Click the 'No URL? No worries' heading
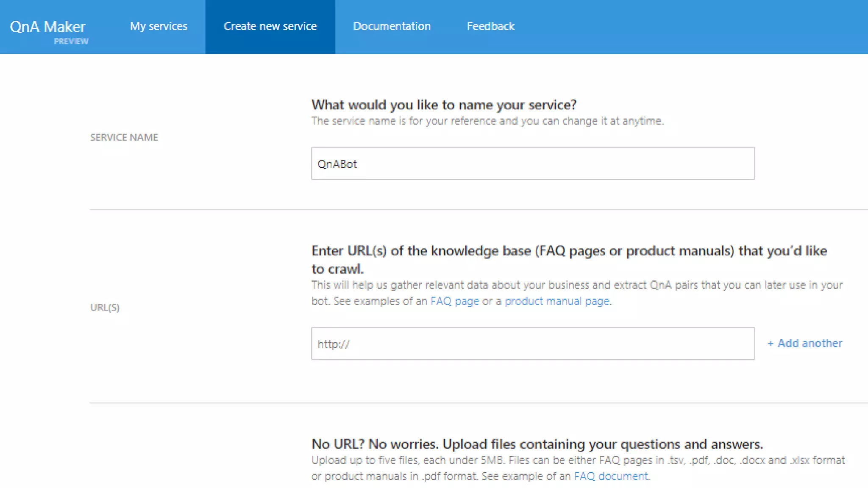Screen dimensions: 868x488 tap(537, 444)
